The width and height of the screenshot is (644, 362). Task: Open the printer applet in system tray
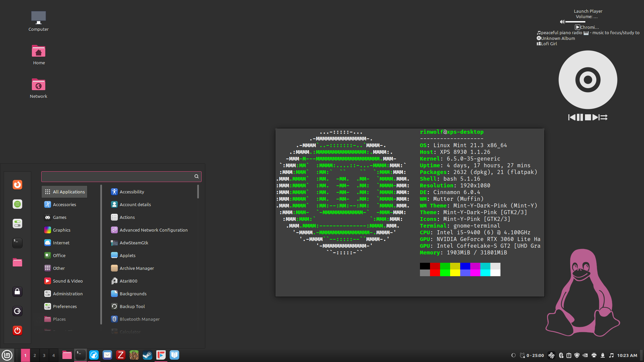[x=594, y=355]
